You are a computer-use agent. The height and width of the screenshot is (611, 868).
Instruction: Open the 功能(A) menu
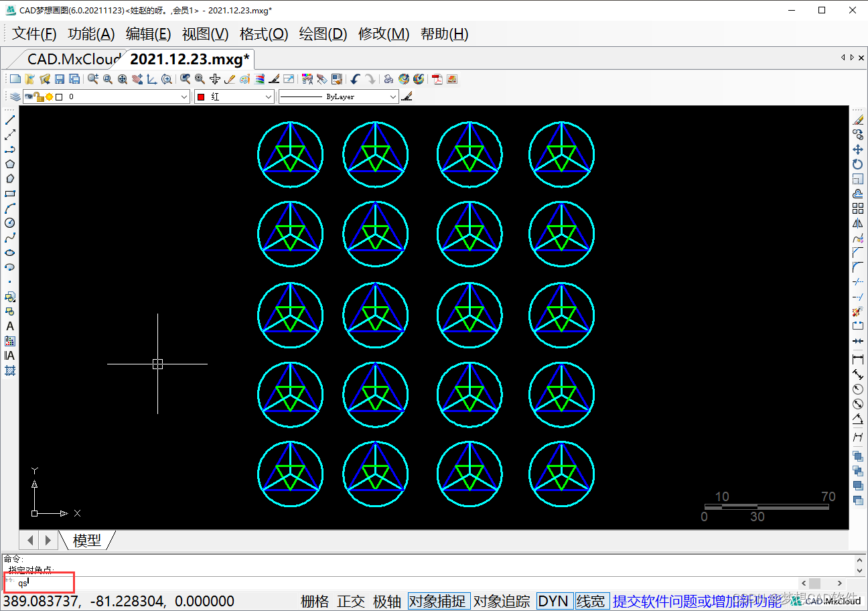(92, 33)
